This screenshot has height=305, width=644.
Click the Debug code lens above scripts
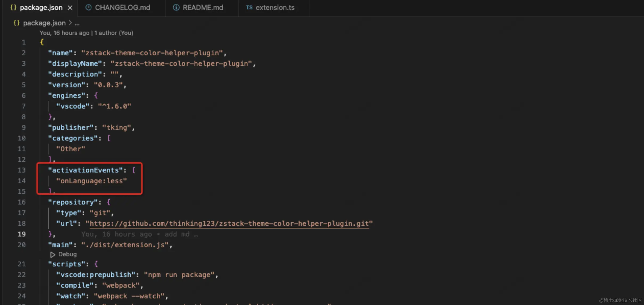[x=67, y=254]
